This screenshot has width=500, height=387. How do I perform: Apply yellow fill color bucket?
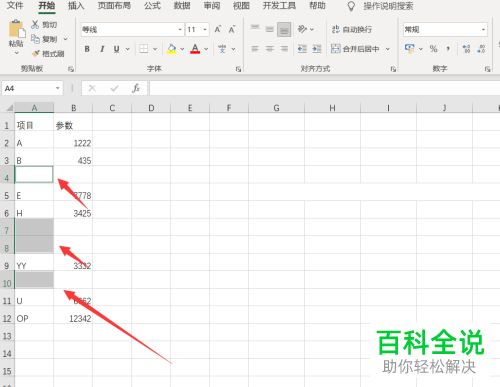(x=171, y=49)
